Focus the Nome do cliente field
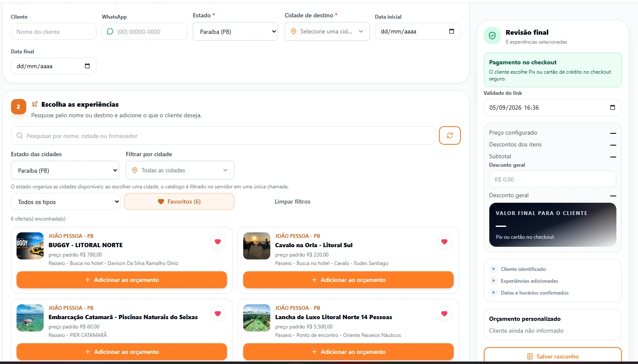 click(54, 32)
